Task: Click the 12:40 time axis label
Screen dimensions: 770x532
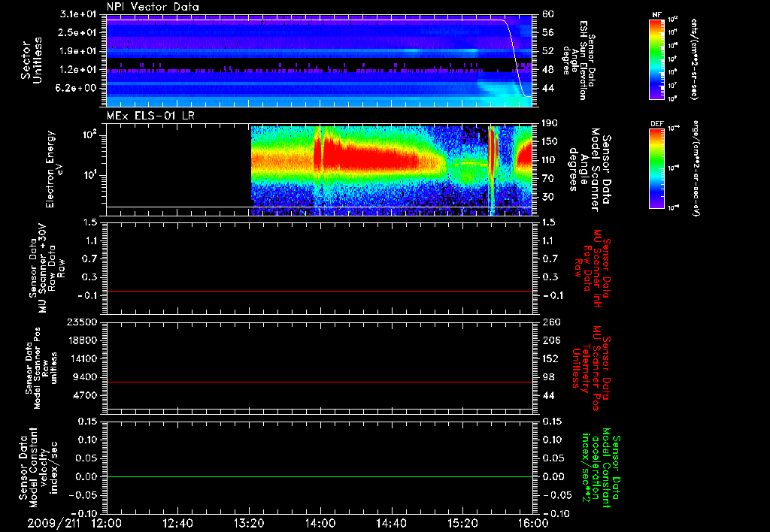Action: tap(177, 523)
